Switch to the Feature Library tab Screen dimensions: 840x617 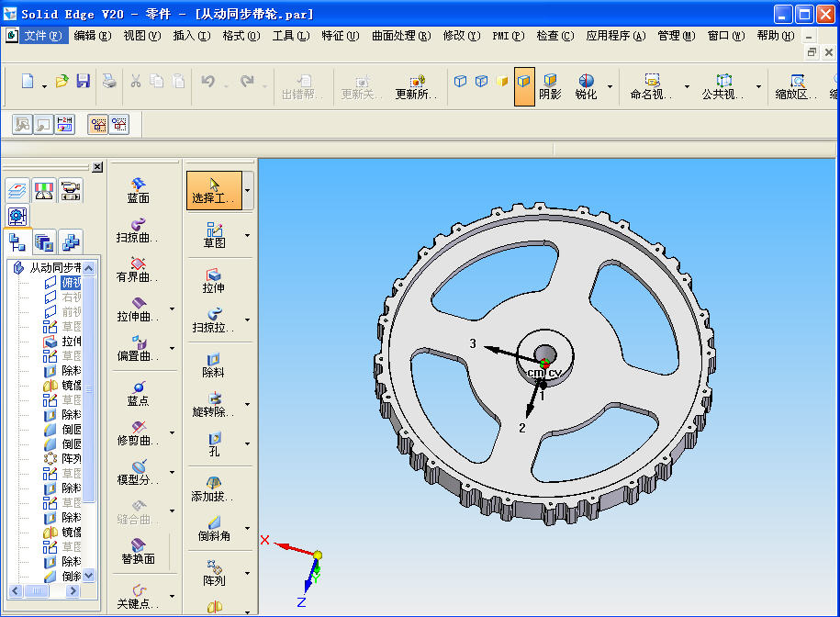(x=44, y=242)
